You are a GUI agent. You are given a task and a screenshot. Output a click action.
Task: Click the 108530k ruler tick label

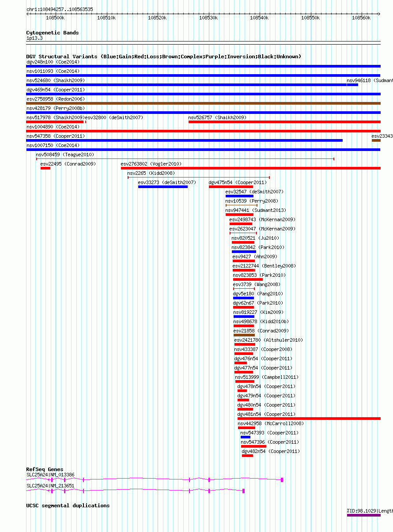tap(208, 18)
